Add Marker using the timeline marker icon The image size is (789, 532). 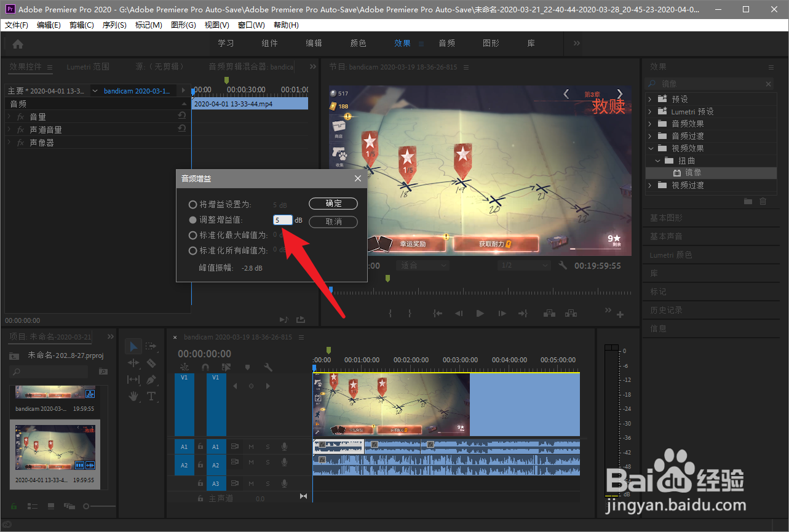point(247,367)
